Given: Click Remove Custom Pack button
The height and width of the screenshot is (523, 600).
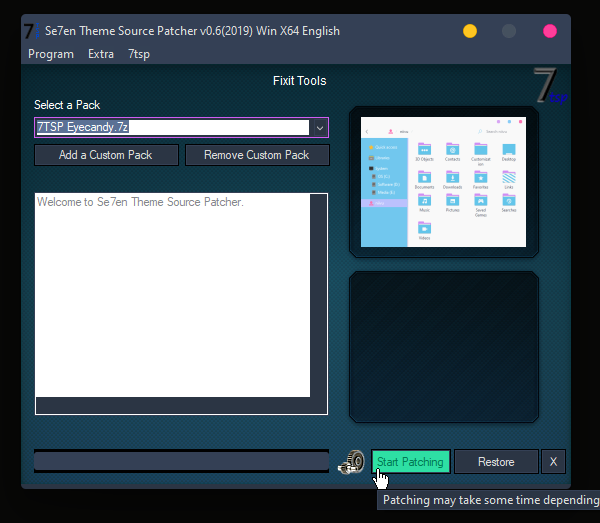Looking at the screenshot, I should [x=257, y=155].
